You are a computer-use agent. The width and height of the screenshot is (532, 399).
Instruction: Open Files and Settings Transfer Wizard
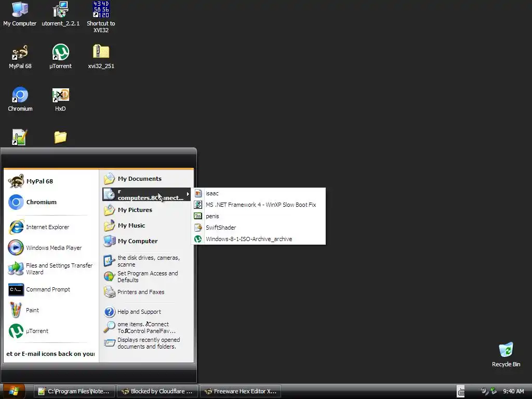[51, 269]
